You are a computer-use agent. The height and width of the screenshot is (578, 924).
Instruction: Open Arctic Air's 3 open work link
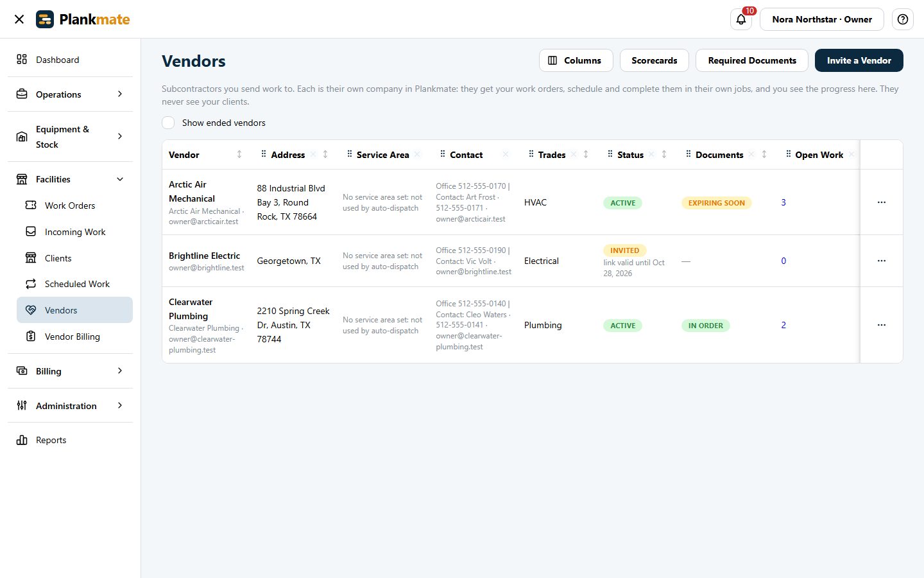[783, 202]
